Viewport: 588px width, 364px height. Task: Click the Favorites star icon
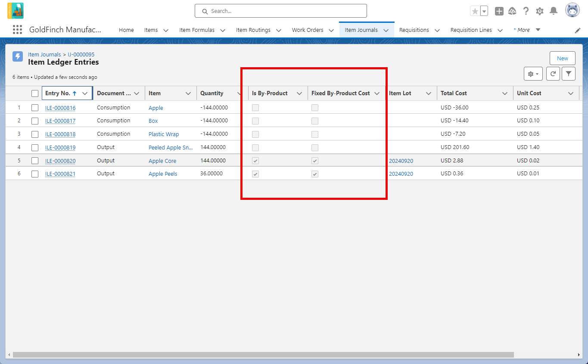(x=475, y=11)
